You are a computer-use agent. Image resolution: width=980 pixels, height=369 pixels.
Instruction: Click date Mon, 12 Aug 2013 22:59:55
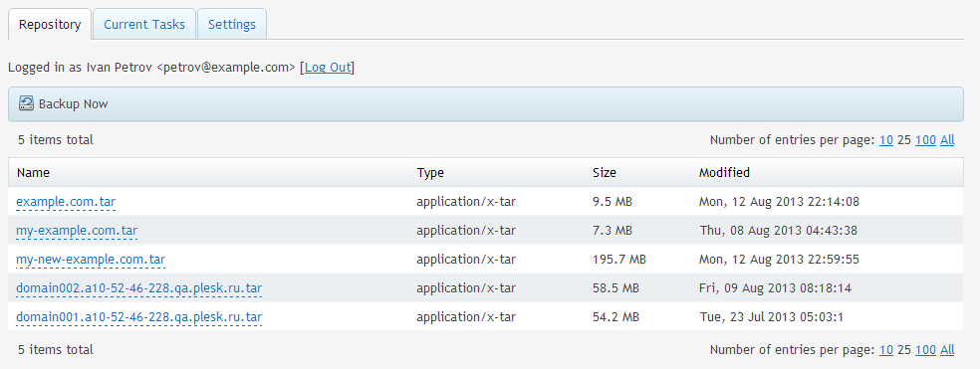[x=780, y=260]
